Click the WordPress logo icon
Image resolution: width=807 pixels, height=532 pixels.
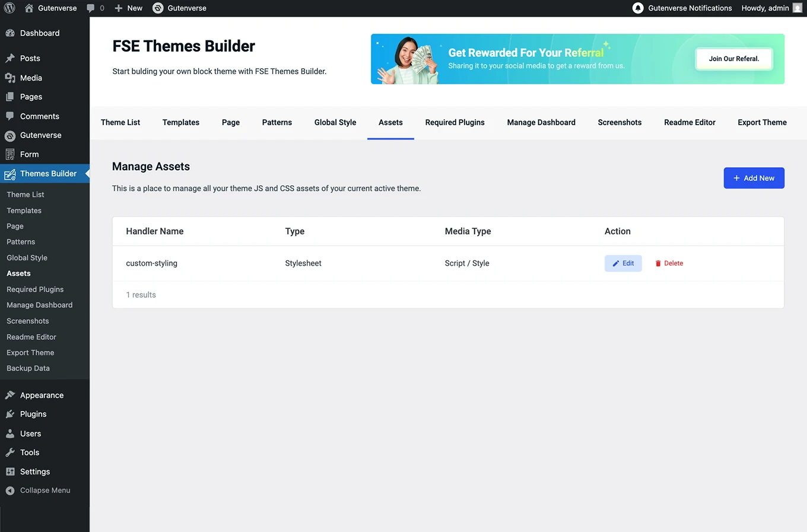(x=9, y=8)
